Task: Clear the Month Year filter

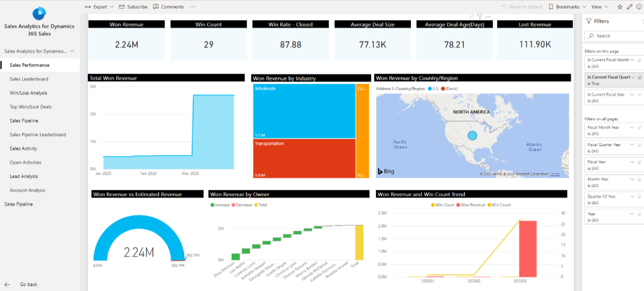Action: (640, 179)
